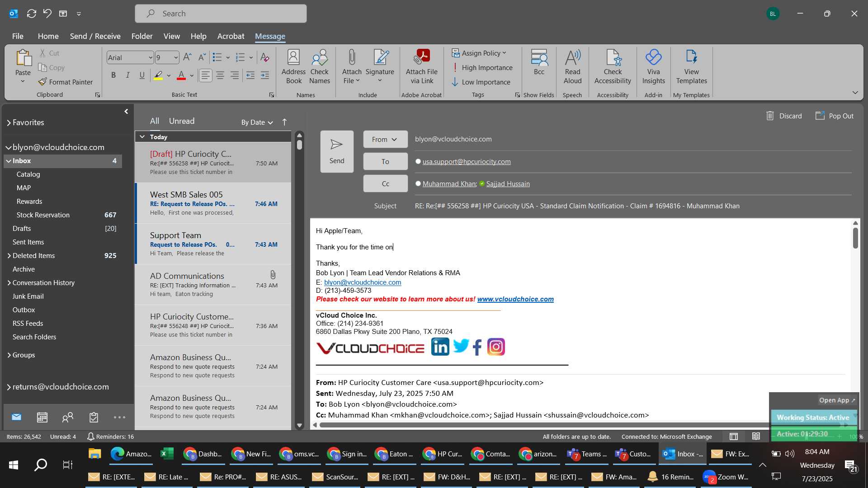The width and height of the screenshot is (868, 488).
Task: Toggle Reading view in status bar
Action: 756,436
